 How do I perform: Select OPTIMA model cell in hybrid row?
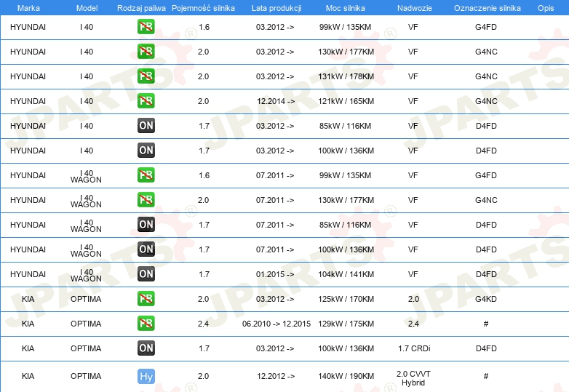point(86,376)
